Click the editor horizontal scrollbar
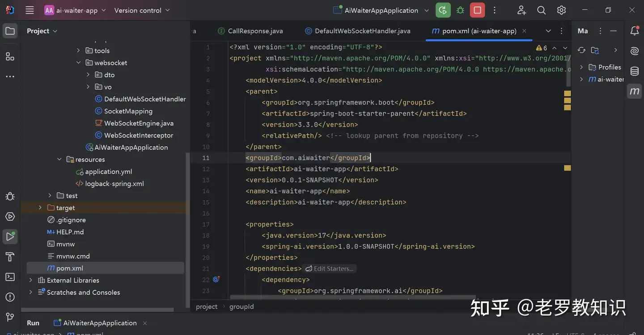The height and width of the screenshot is (335, 644). click(352, 297)
